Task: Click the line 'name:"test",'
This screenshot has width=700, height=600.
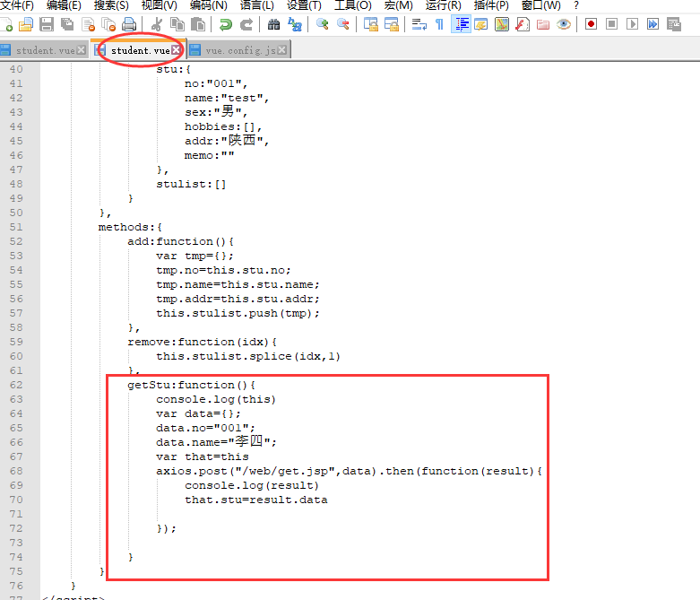Action: (x=227, y=98)
